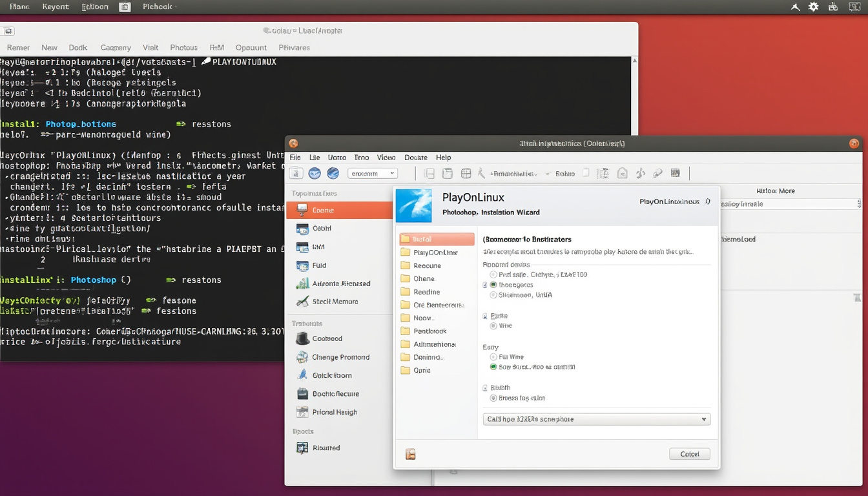Click the grid-shaped toolbar icon before the wrench
The image size is (868, 496).
pyautogui.click(x=466, y=173)
